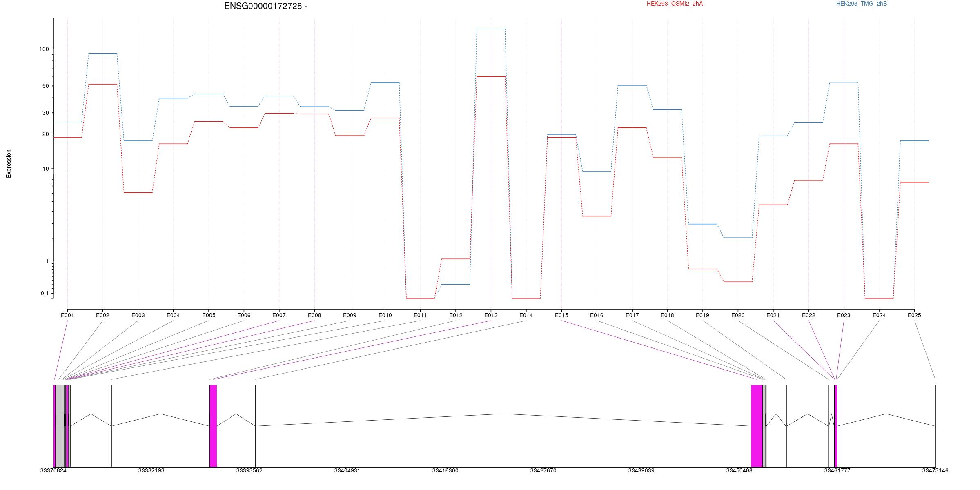The height and width of the screenshot is (490, 980).
Task: Click the ENSG00000172728 gene title
Action: (x=266, y=6)
